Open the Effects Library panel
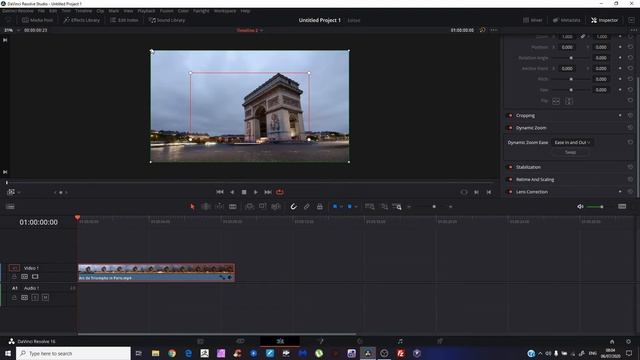The height and width of the screenshot is (360, 640). pos(81,20)
